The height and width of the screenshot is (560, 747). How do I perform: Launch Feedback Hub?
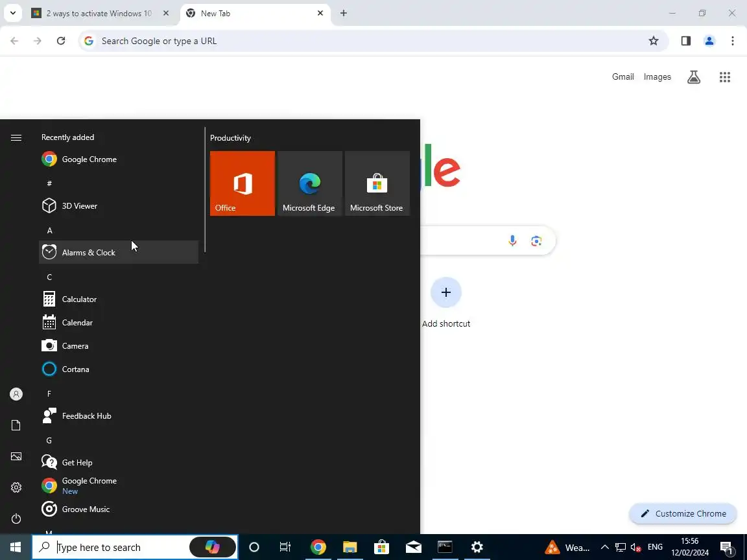(119, 415)
